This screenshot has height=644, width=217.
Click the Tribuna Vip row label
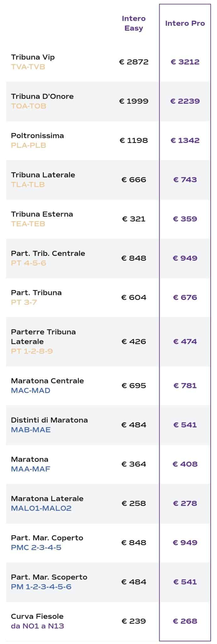tap(33, 57)
